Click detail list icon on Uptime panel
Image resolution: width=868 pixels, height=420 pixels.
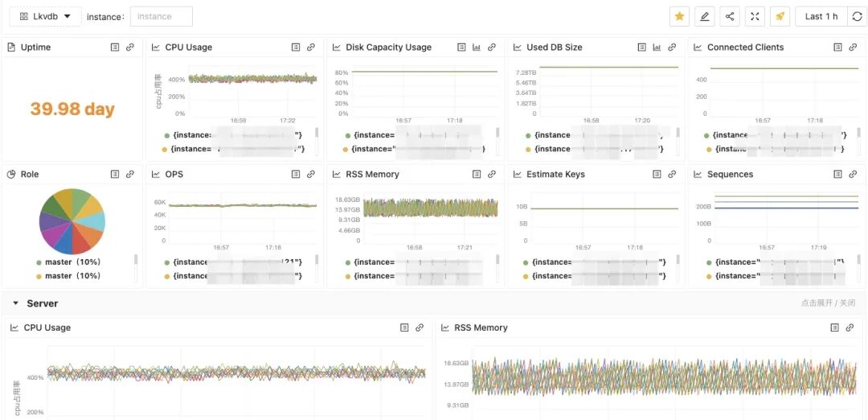click(x=115, y=47)
